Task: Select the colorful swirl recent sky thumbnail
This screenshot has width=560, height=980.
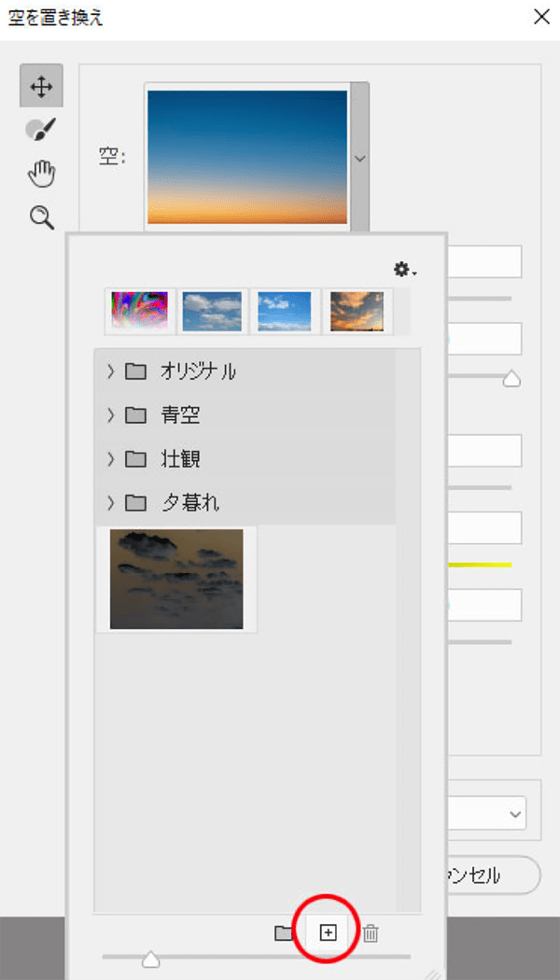Action: click(140, 311)
